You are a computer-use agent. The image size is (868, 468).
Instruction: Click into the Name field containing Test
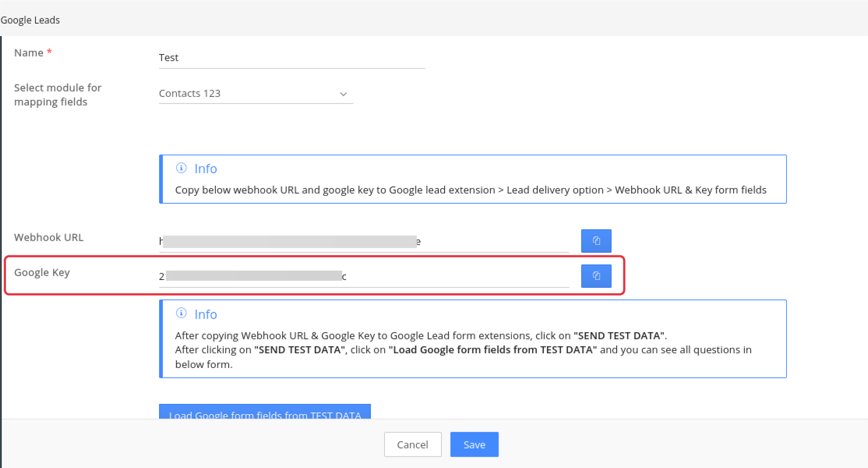click(292, 58)
